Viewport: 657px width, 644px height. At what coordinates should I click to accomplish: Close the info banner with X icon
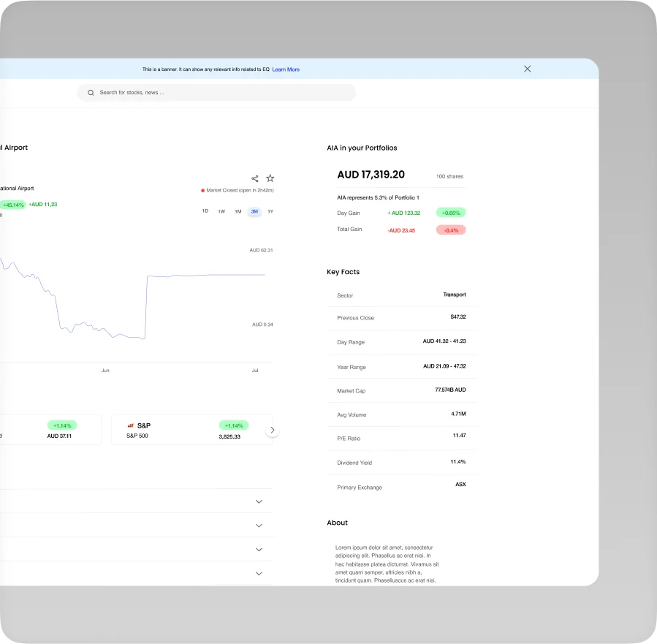tap(527, 69)
